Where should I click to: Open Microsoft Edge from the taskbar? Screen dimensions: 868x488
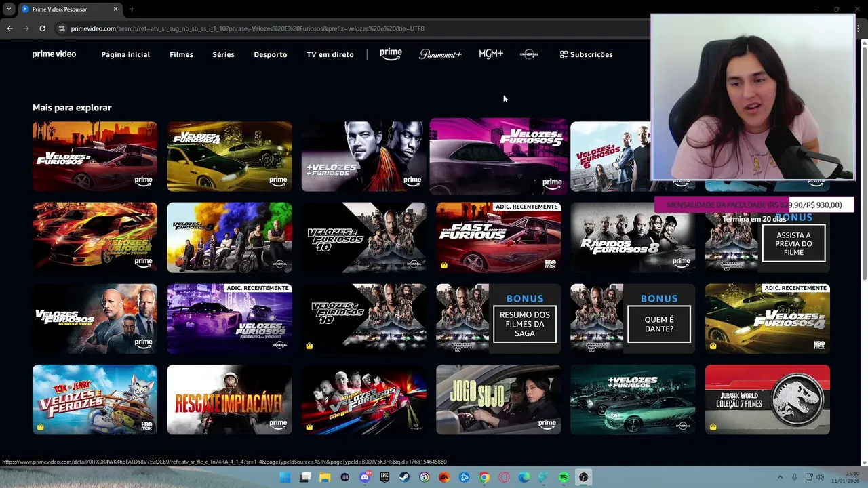(x=524, y=477)
